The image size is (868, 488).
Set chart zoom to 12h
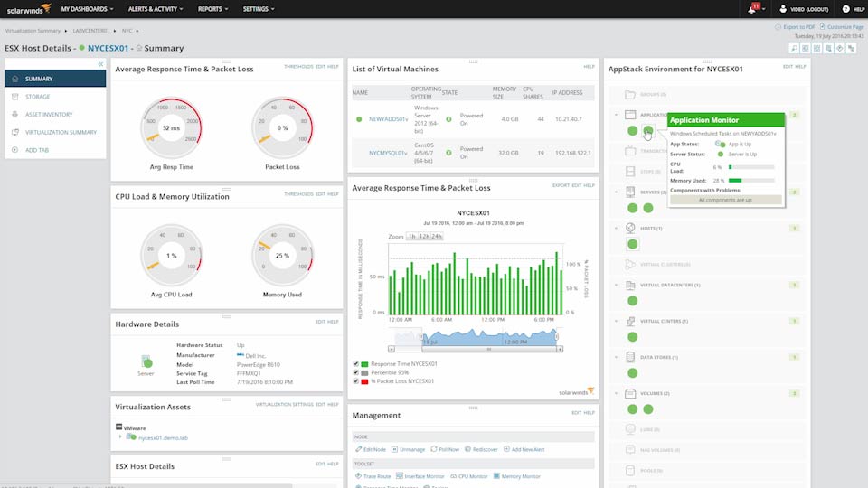click(x=424, y=236)
